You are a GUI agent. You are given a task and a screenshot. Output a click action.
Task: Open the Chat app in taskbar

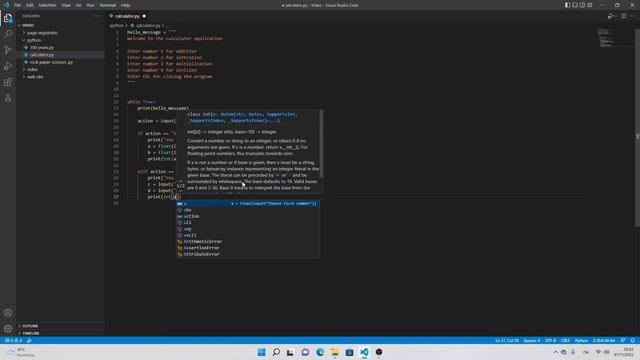[x=305, y=352]
